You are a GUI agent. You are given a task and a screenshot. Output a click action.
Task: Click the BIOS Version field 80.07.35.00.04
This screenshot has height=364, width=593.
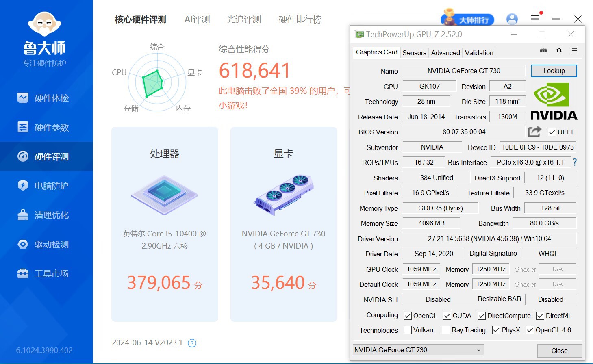pos(464,132)
